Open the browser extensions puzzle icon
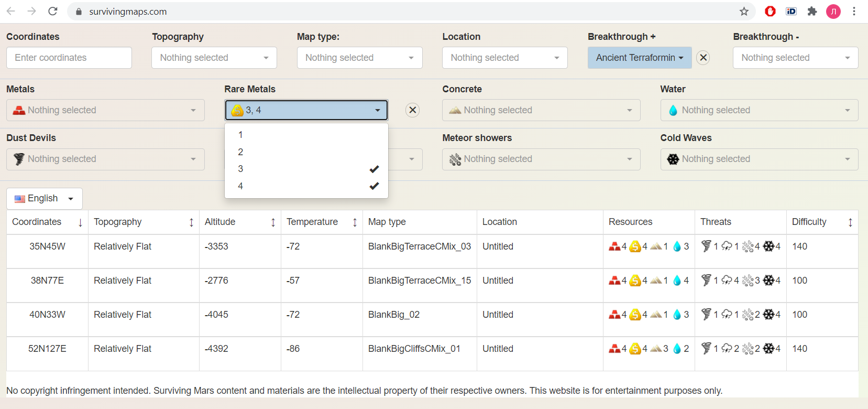Viewport: 868px width, 409px height. 812,12
